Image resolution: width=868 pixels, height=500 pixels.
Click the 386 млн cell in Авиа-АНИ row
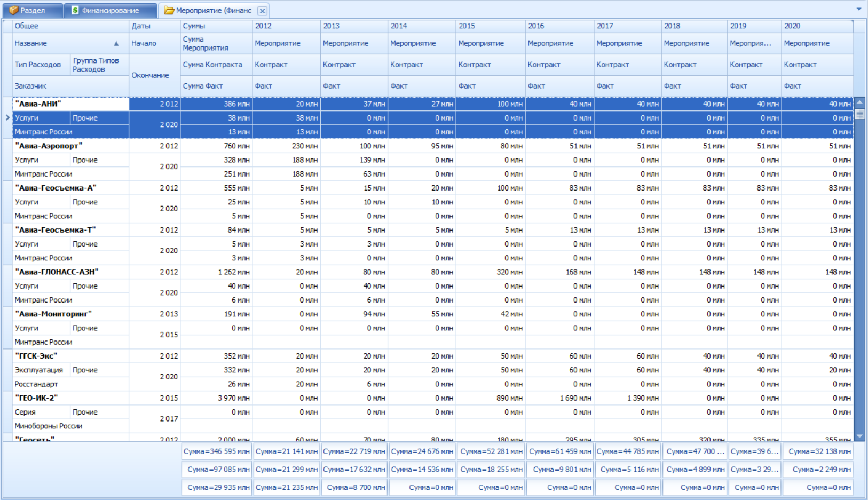tap(216, 104)
